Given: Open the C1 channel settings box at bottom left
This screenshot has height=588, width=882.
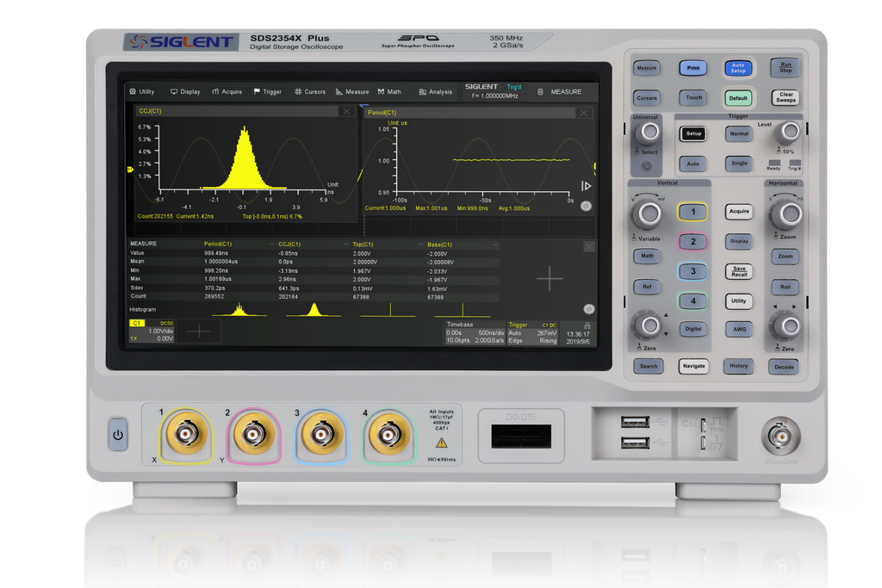Looking at the screenshot, I should point(151,331).
